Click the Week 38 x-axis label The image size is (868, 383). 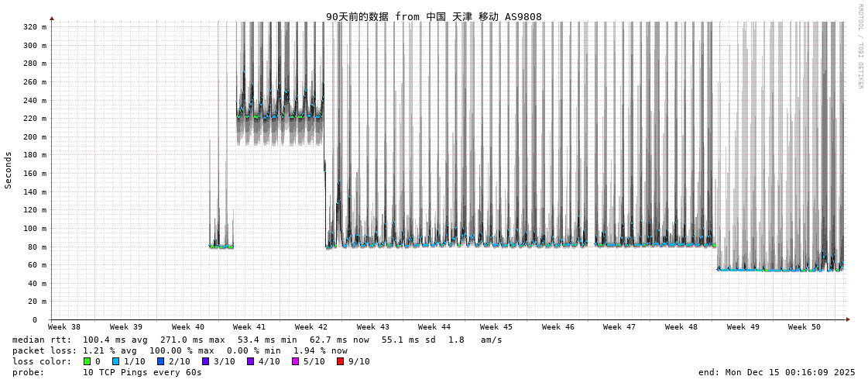(x=64, y=327)
